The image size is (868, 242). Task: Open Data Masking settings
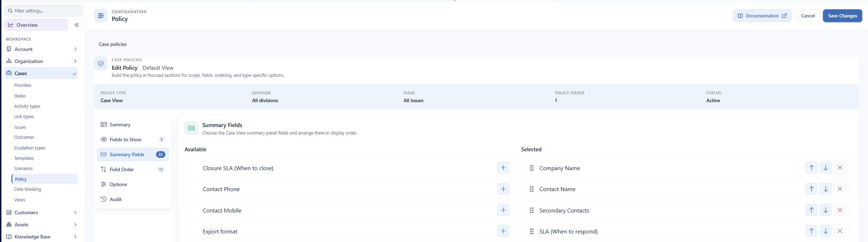pos(28,189)
